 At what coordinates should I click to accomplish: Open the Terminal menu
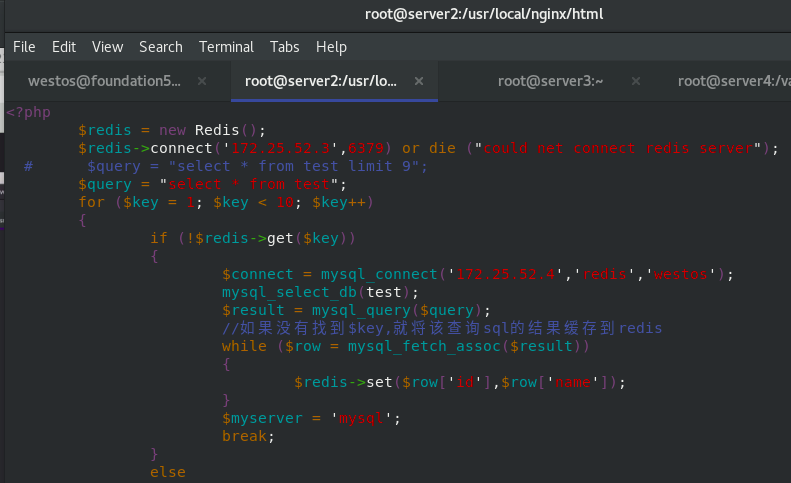point(226,47)
